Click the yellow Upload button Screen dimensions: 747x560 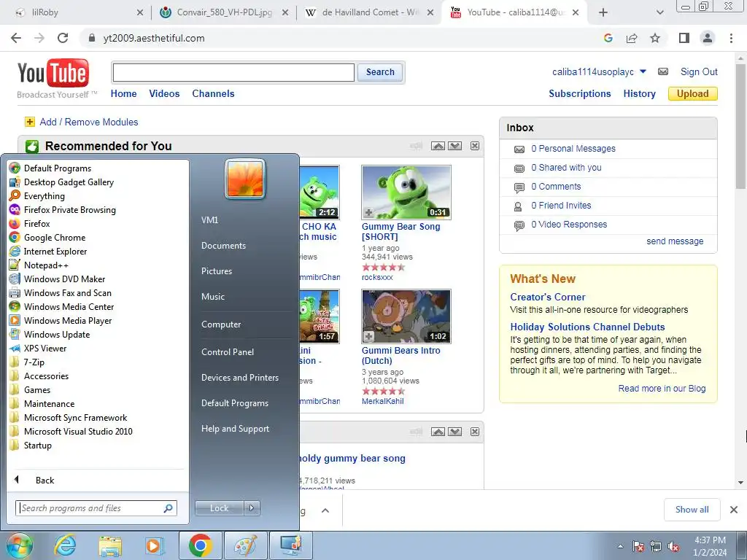(x=693, y=93)
